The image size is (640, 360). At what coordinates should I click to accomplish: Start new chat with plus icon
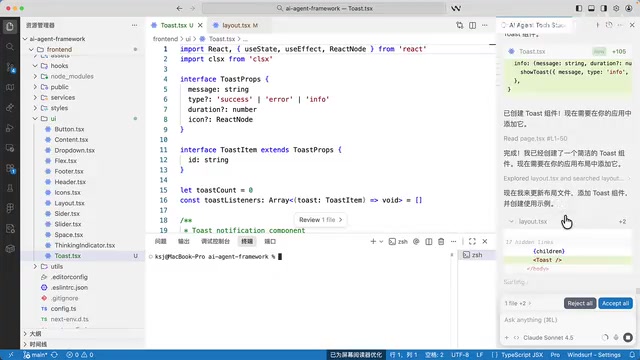point(598,25)
